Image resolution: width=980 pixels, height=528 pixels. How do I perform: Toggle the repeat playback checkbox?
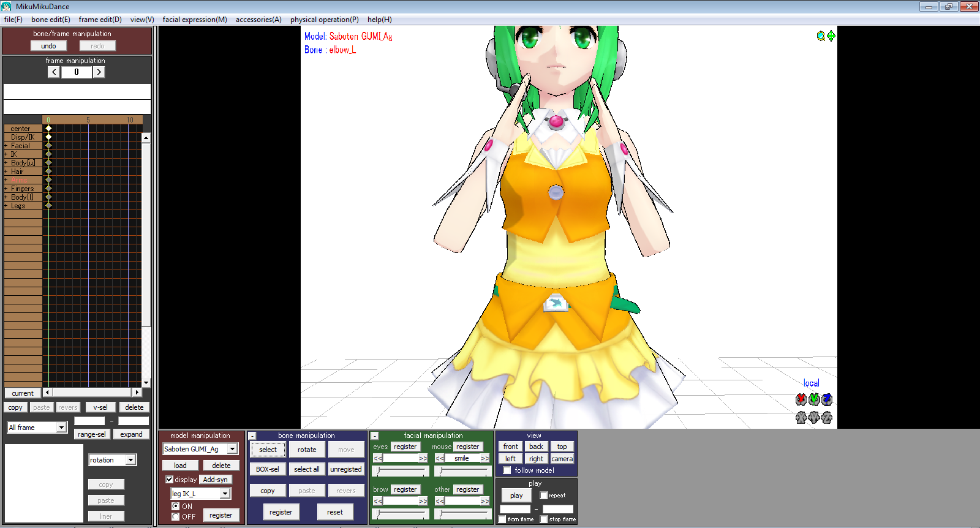[544, 496]
